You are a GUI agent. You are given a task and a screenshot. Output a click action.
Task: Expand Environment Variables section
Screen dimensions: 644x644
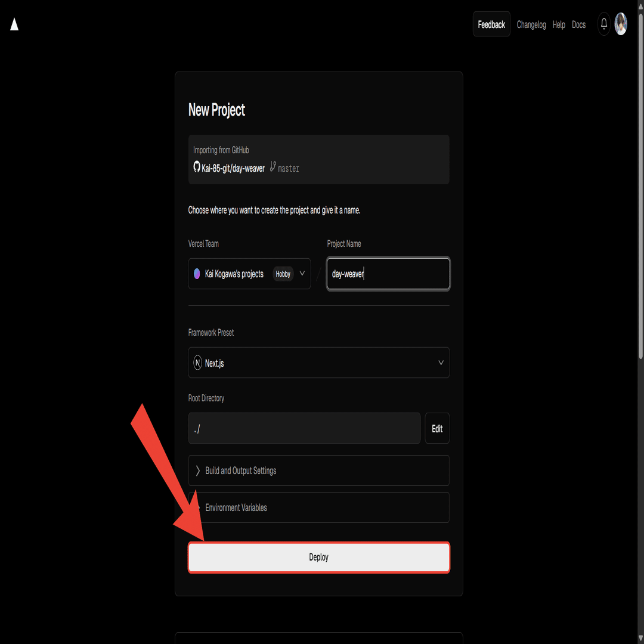pyautogui.click(x=318, y=507)
